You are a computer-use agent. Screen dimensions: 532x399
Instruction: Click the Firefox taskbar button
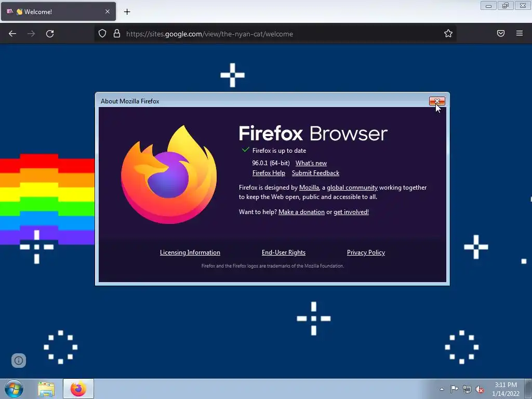pos(78,389)
